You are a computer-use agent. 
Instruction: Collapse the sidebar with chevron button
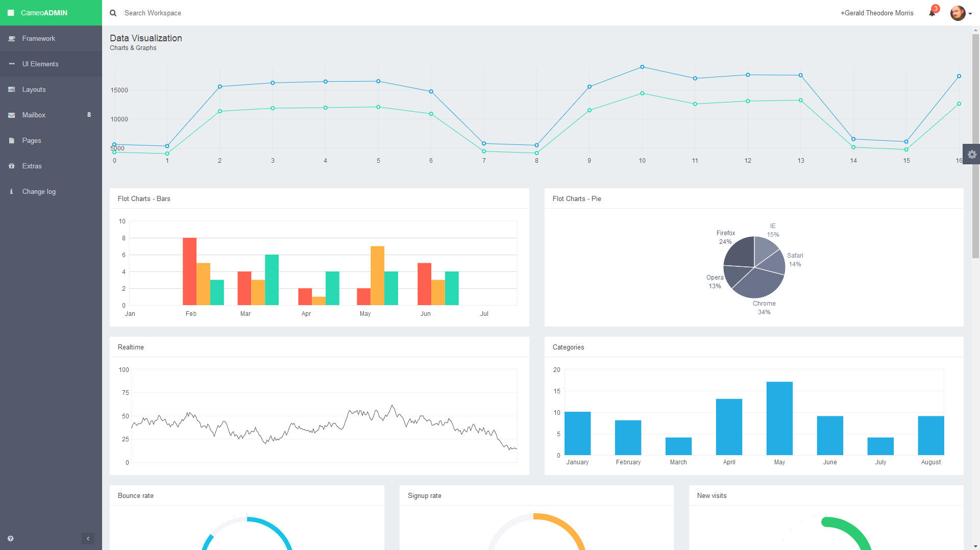click(88, 538)
